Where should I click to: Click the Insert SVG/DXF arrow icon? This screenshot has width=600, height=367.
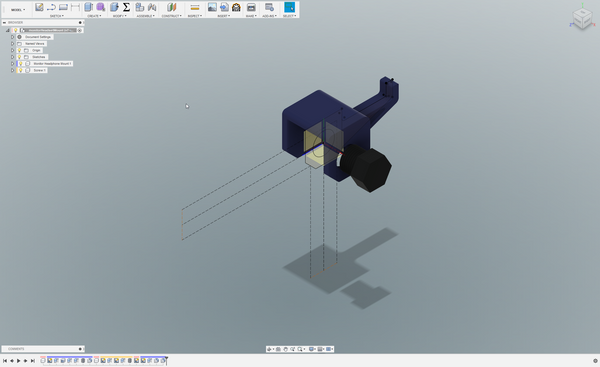click(224, 7)
